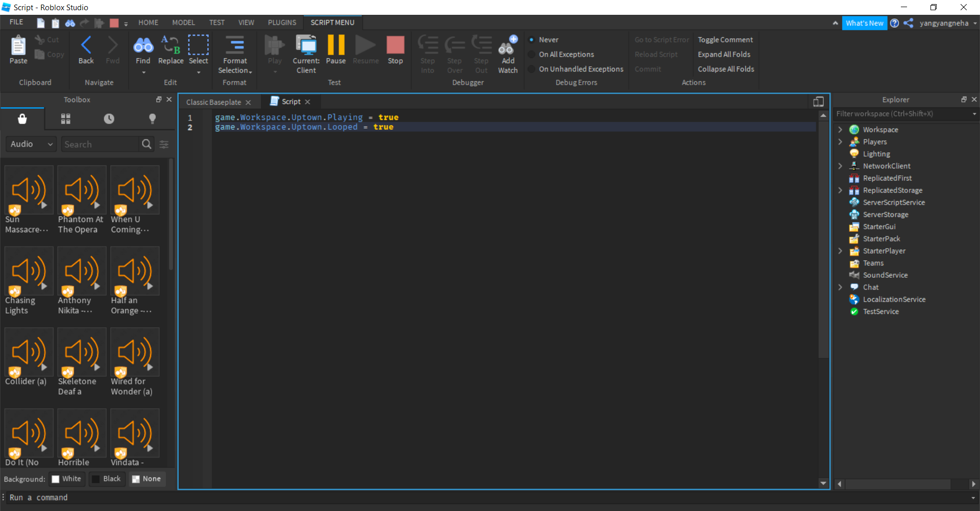Set toolbox background to White
Screen dimensions: 980x511
point(66,479)
